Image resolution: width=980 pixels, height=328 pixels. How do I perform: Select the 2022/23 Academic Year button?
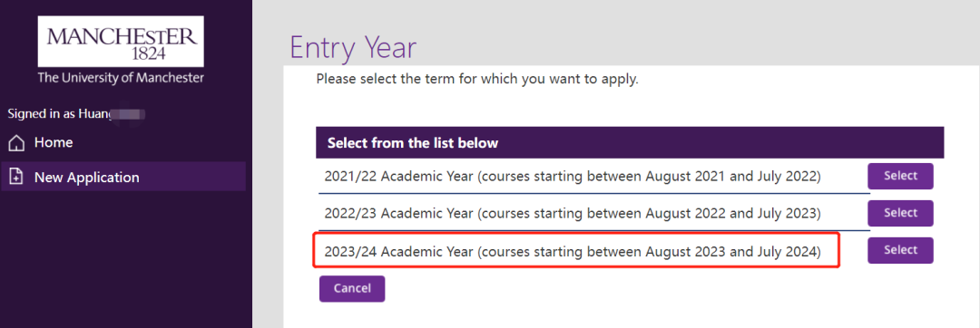(x=900, y=213)
